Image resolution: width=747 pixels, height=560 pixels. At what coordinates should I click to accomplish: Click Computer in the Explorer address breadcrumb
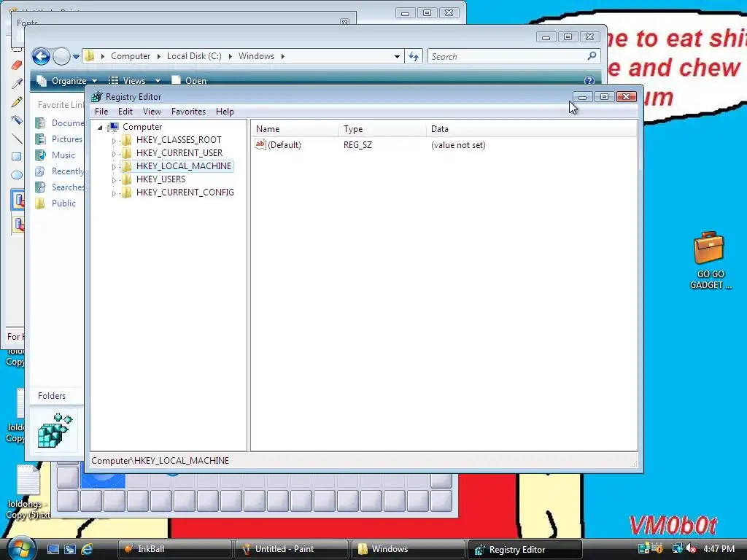(x=131, y=55)
